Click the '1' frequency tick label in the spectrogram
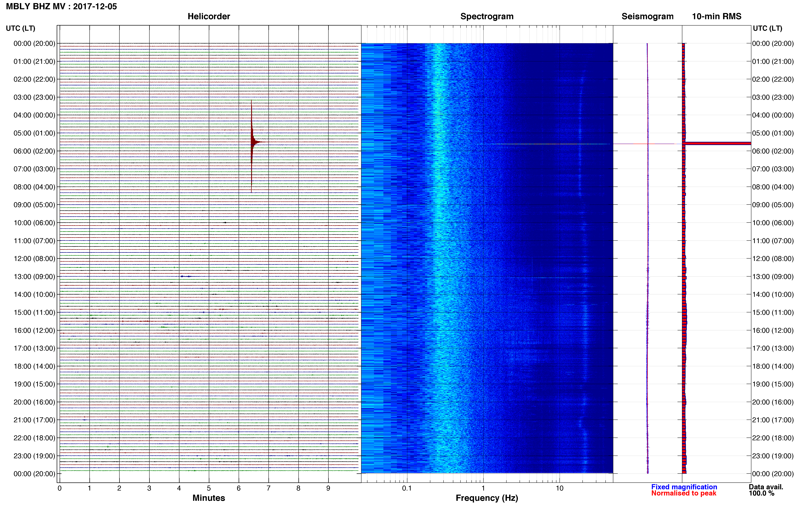 pyautogui.click(x=483, y=488)
